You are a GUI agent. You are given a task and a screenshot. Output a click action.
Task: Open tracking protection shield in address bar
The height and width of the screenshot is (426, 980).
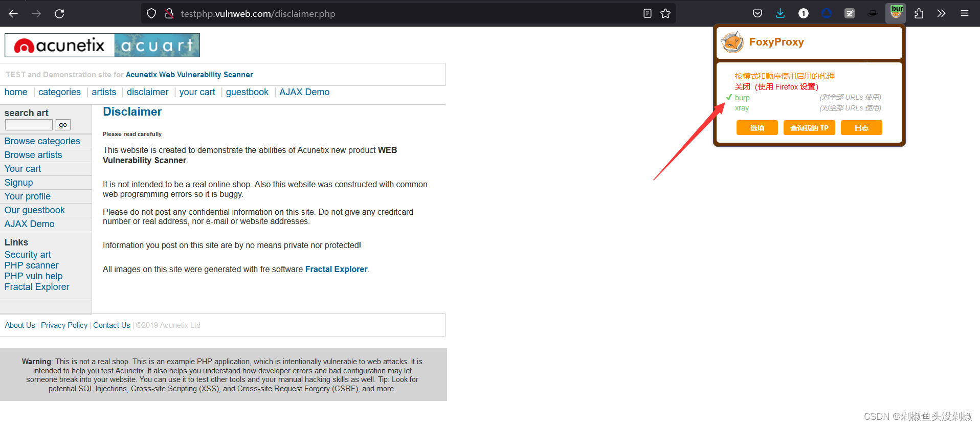[151, 14]
